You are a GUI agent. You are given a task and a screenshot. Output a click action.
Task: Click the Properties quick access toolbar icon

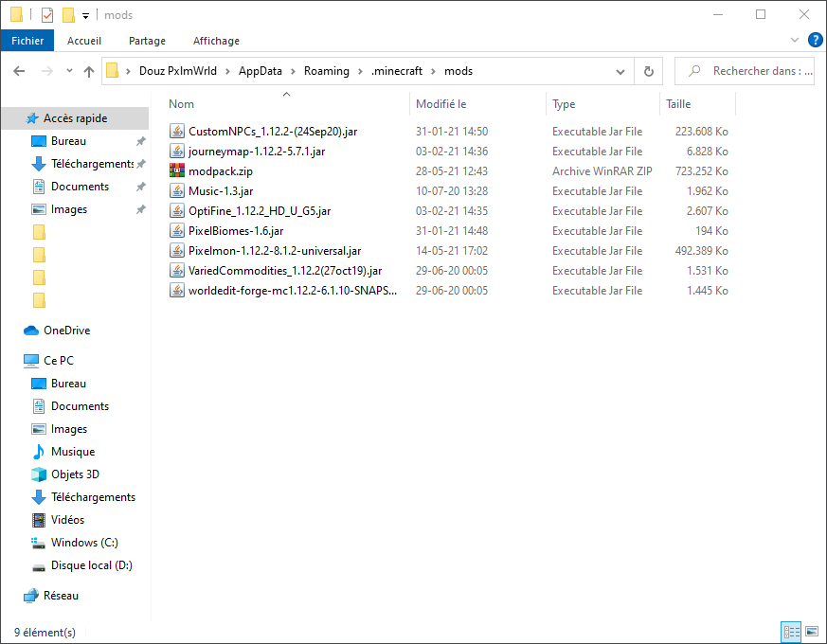pyautogui.click(x=47, y=15)
